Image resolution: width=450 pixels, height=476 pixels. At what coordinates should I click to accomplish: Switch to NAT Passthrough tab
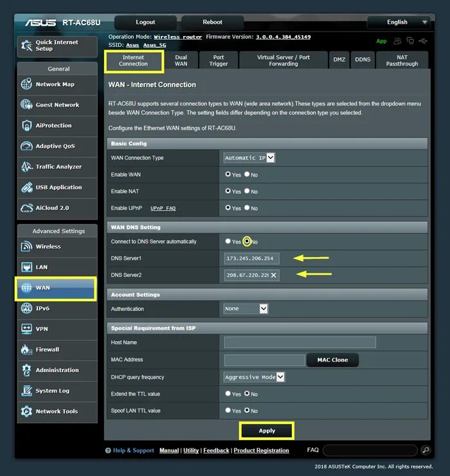[x=402, y=61]
